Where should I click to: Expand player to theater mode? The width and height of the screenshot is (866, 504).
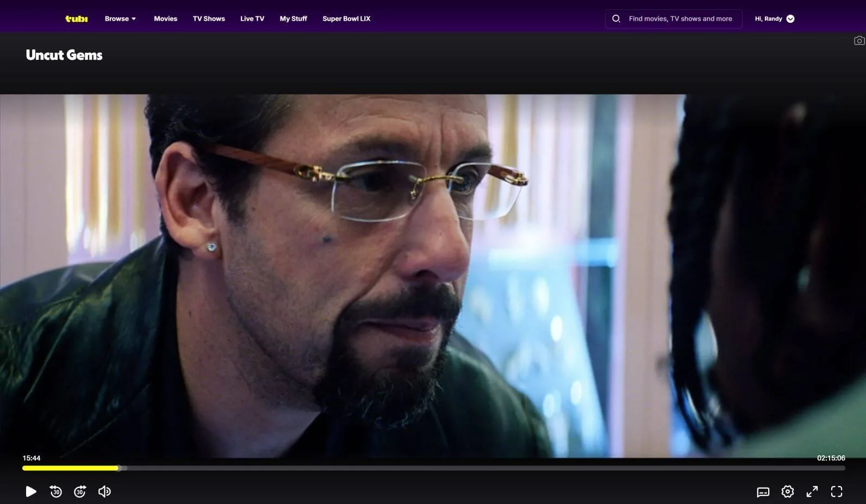[x=812, y=491]
